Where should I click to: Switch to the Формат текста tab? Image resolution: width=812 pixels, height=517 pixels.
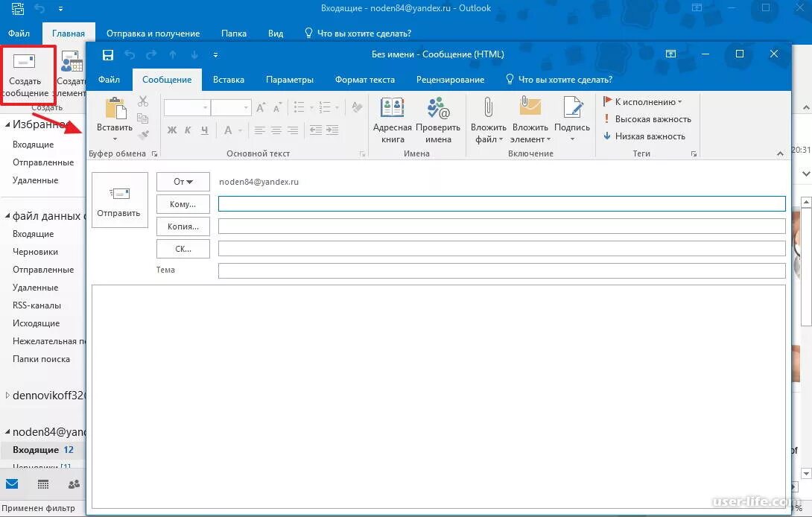click(364, 80)
